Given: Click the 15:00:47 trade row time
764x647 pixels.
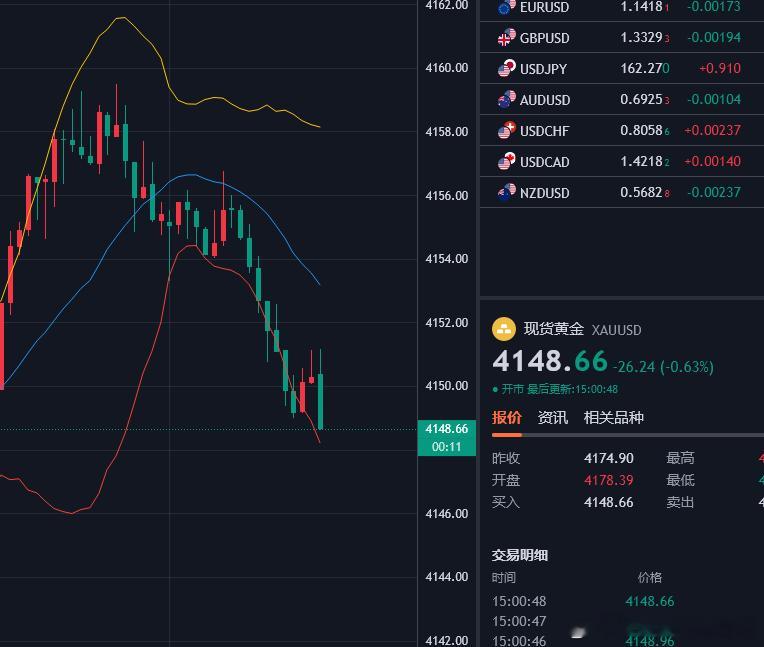Looking at the screenshot, I should pyautogui.click(x=519, y=622).
